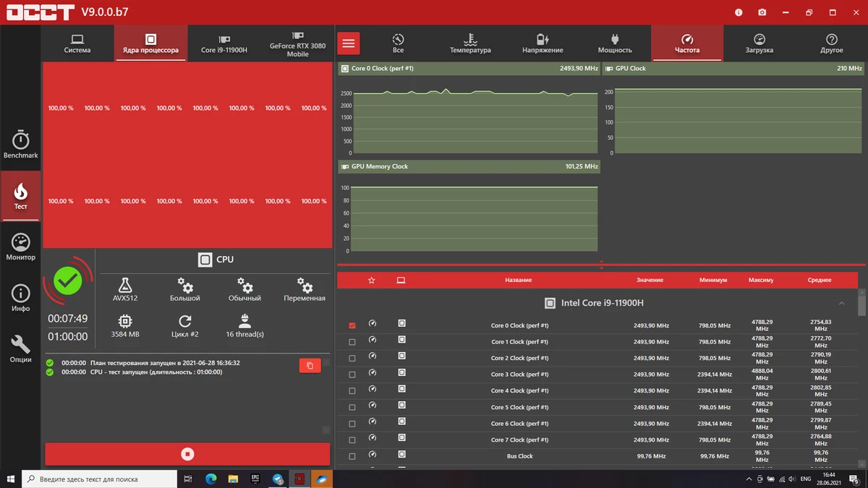Check the Core 7 Clock checkbox
868x488 pixels.
(x=352, y=440)
